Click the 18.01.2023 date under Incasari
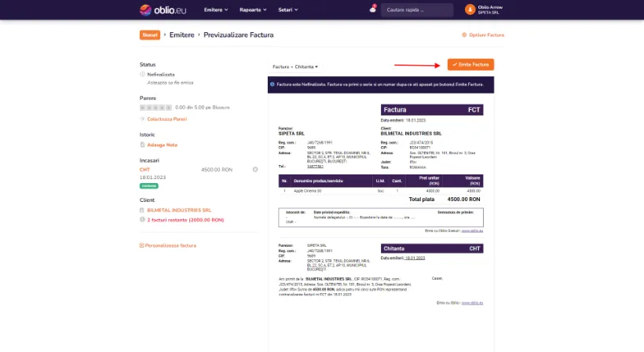This screenshot has height=352, width=644. 153,178
